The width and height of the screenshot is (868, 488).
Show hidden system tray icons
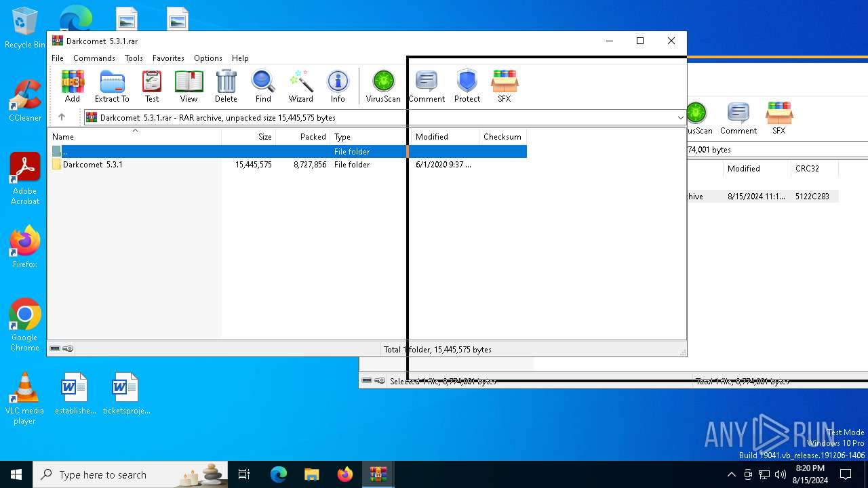pos(731,474)
